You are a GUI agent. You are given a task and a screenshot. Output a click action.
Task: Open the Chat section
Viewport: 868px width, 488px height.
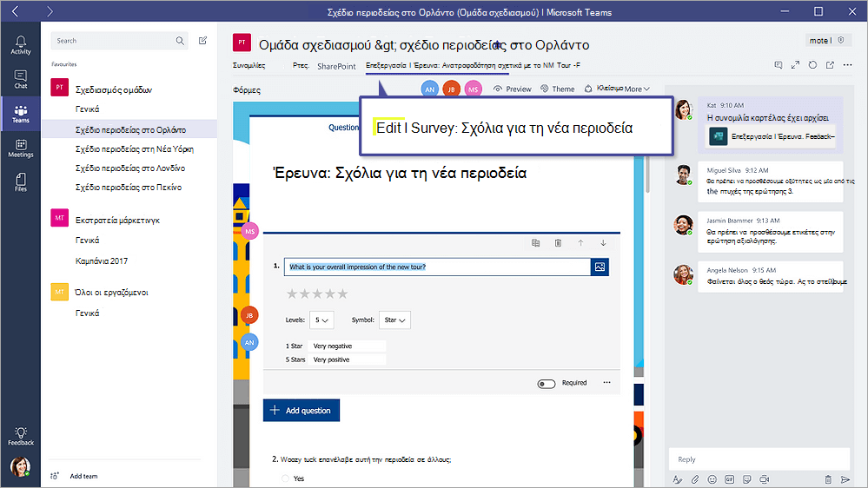[21, 80]
